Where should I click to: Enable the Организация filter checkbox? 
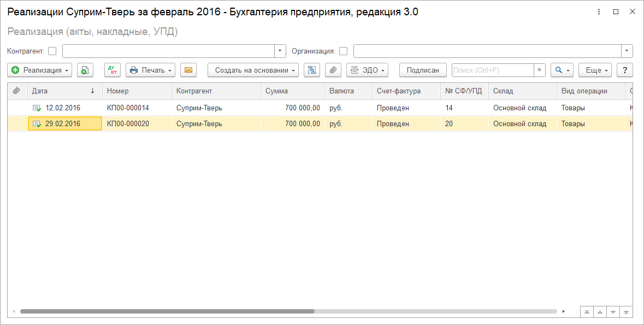pyautogui.click(x=344, y=51)
